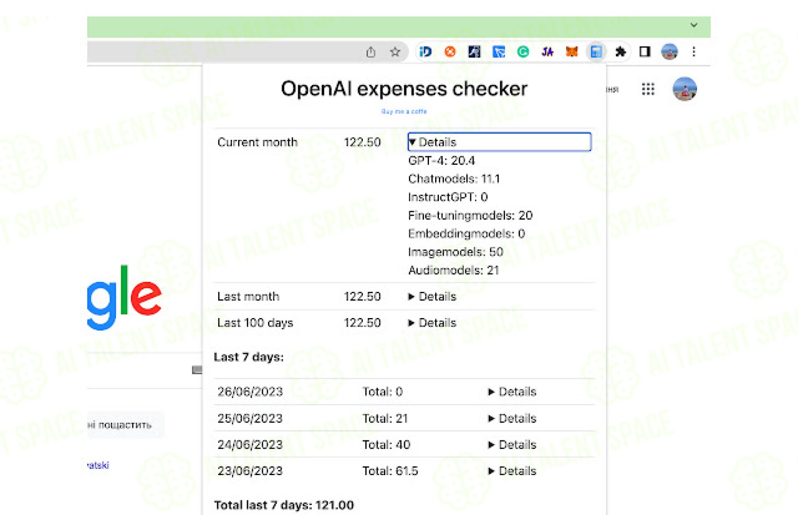
Task: Click the 25/06/2023 date
Action: click(250, 418)
